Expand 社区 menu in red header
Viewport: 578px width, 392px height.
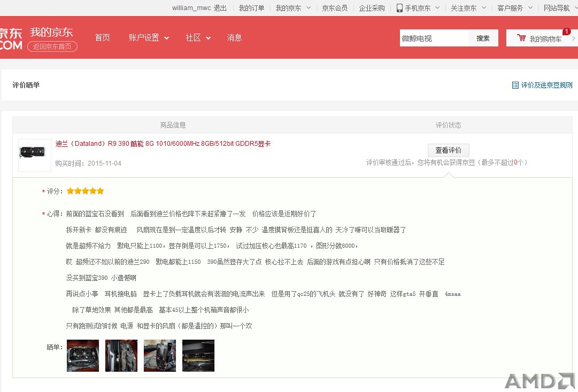(x=198, y=37)
